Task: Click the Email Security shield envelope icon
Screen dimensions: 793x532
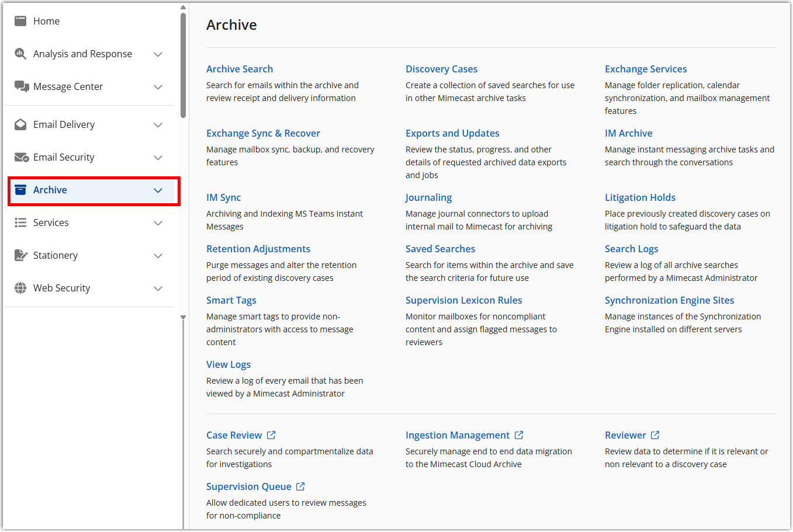Action: 22,157
